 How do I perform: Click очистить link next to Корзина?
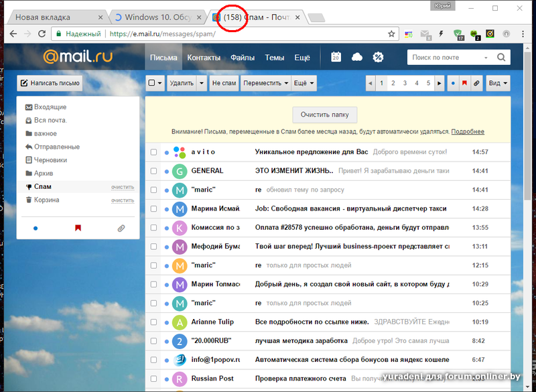coord(123,200)
